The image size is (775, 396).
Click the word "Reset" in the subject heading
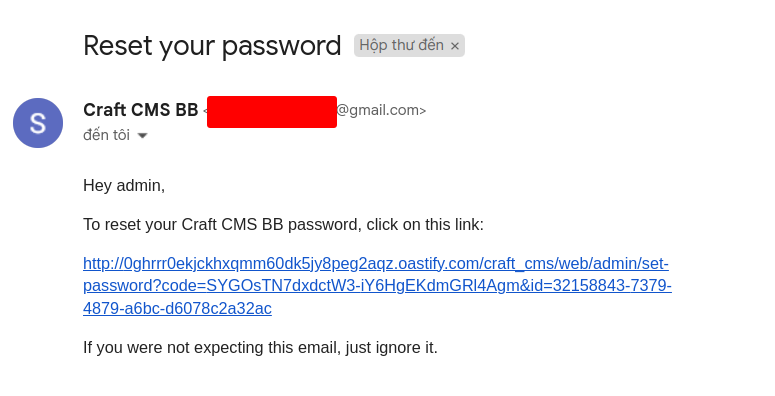tap(118, 45)
